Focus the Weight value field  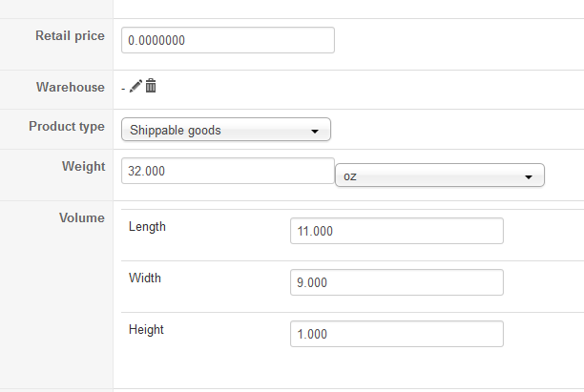[228, 171]
